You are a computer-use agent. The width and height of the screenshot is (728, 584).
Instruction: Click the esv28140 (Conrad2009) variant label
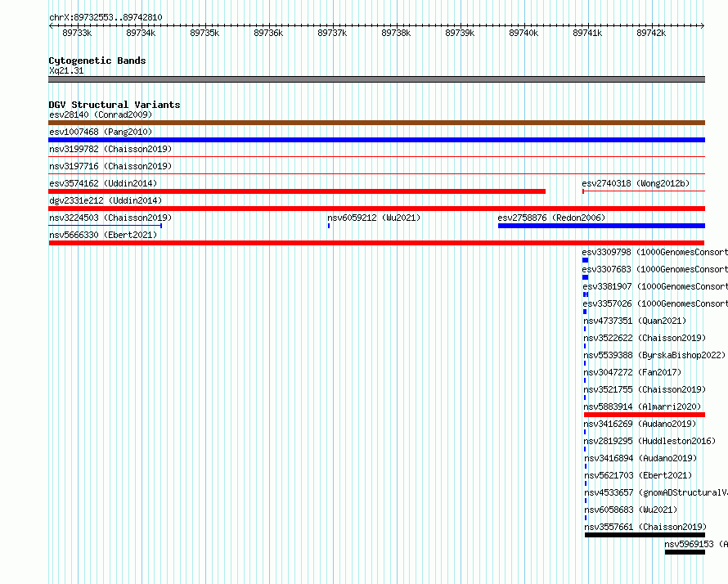coord(101,115)
